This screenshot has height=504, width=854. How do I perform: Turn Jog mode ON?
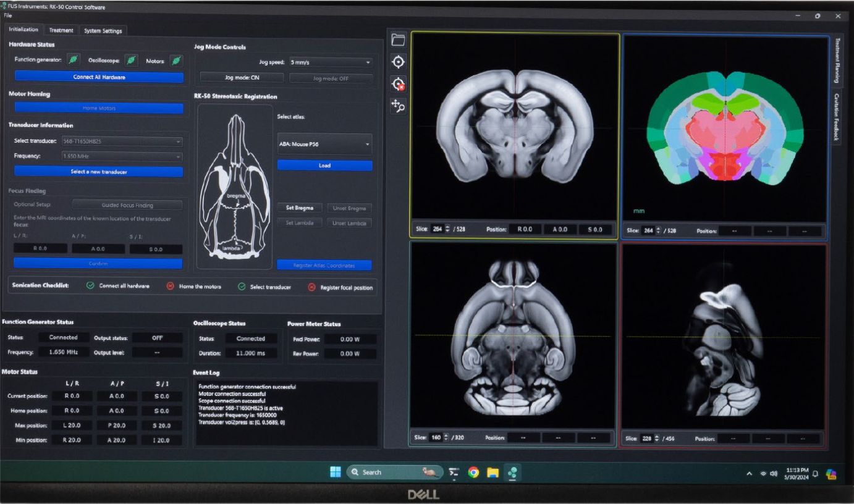click(x=242, y=78)
